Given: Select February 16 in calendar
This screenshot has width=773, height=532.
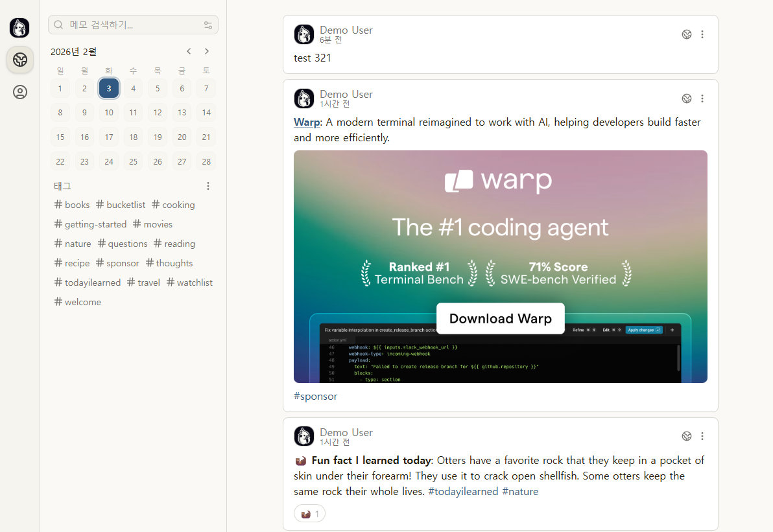Looking at the screenshot, I should coord(85,137).
